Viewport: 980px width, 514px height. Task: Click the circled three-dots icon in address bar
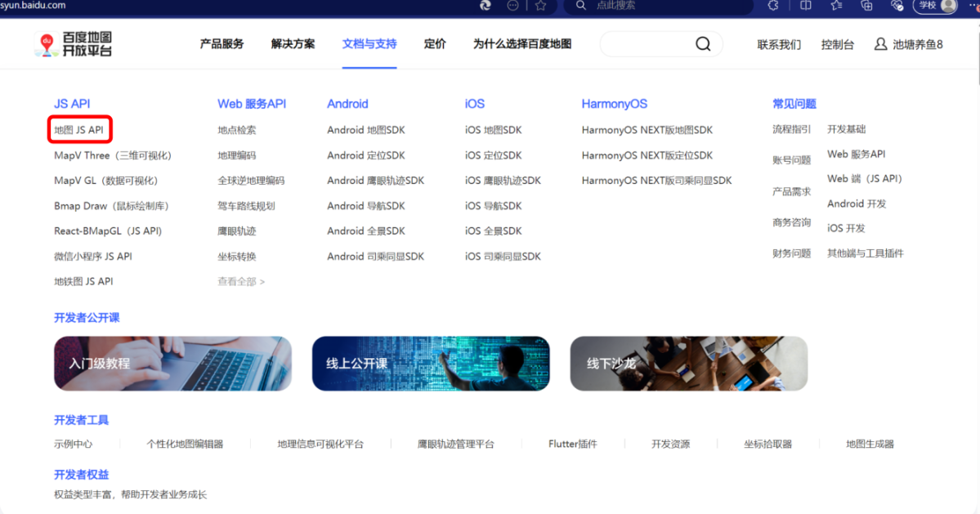(512, 6)
